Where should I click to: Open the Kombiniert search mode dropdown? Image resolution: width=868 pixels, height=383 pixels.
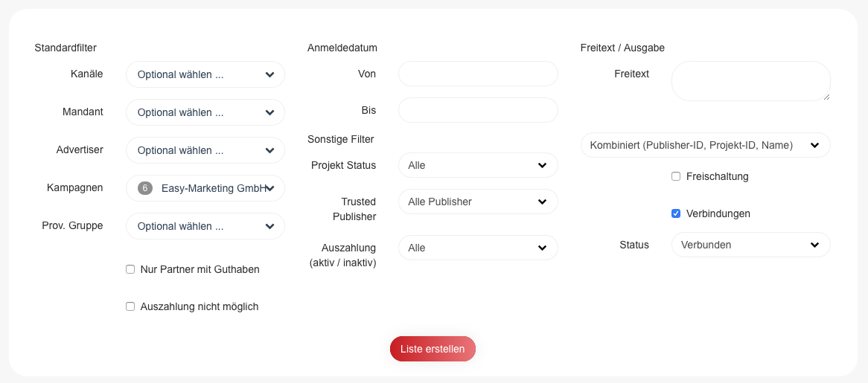pyautogui.click(x=705, y=145)
